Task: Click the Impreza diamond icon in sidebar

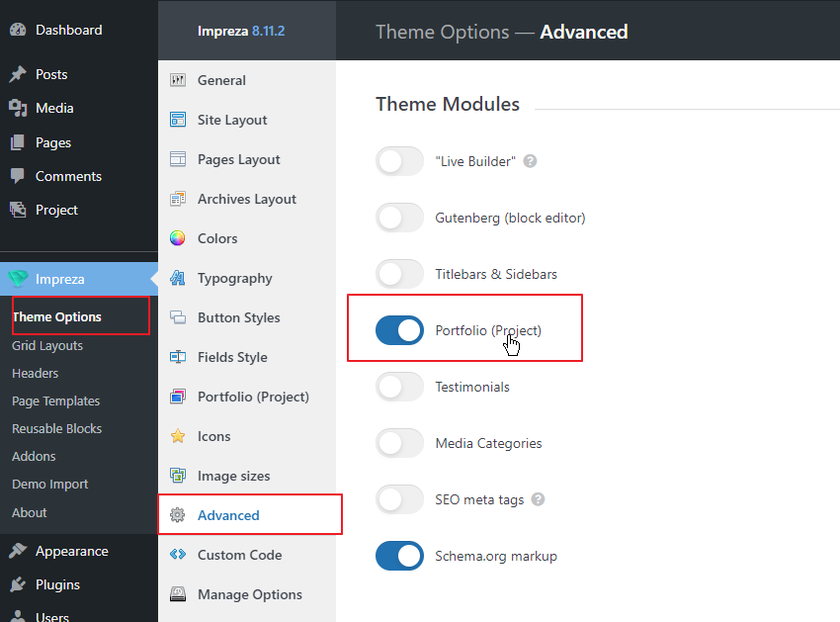Action: click(x=18, y=279)
